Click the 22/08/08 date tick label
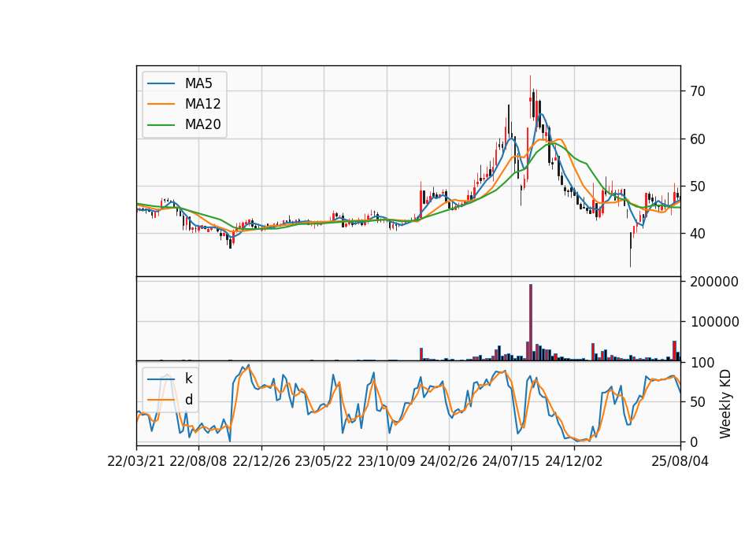This screenshot has width=756, height=543. [198, 461]
